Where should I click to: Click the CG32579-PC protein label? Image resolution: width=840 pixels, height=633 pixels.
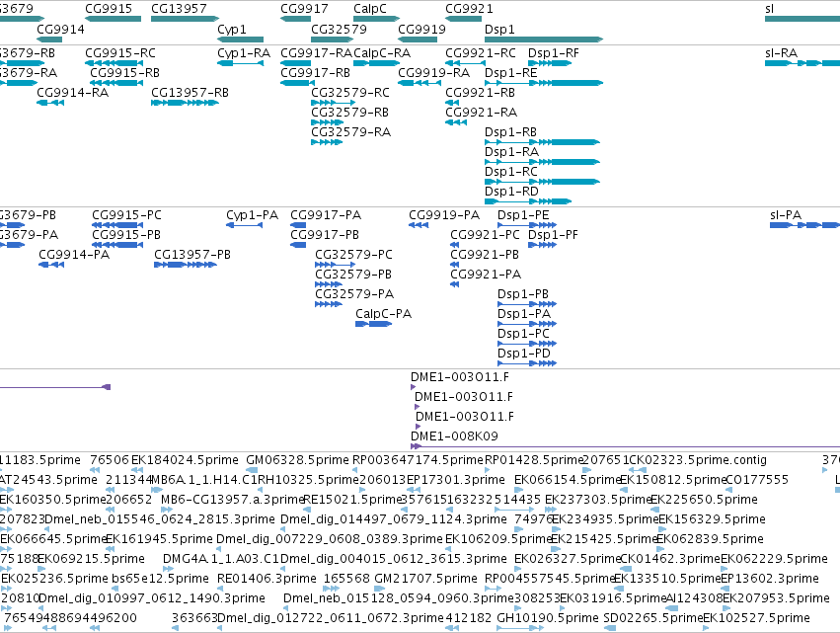click(353, 255)
